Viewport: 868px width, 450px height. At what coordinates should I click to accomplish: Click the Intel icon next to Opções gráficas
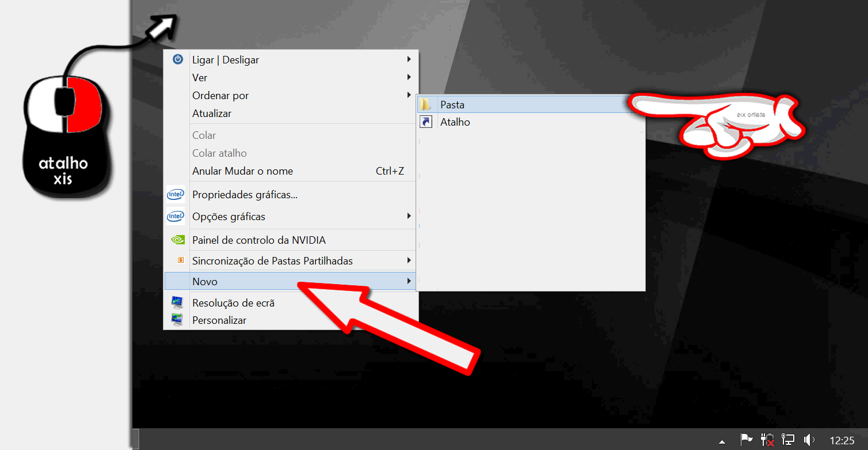pyautogui.click(x=176, y=216)
